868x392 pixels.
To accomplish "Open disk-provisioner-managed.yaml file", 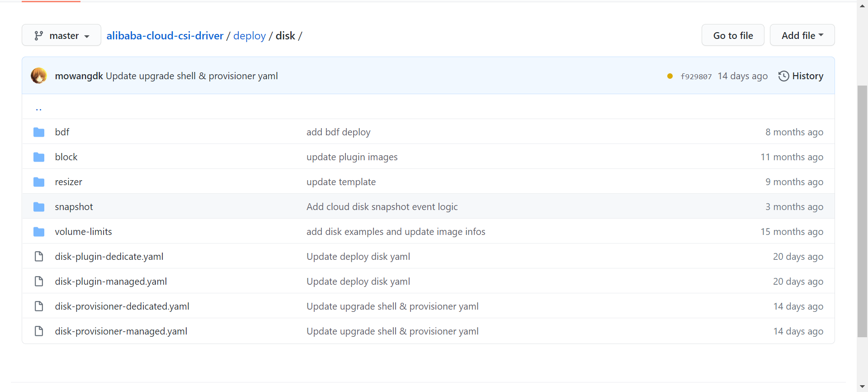I will coord(121,331).
